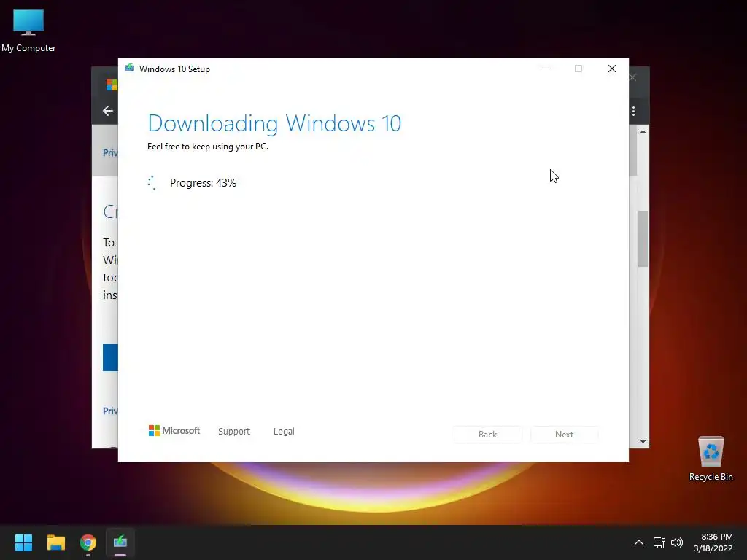Switch to Google Chrome on the taskbar
The height and width of the screenshot is (560, 747).
click(x=88, y=542)
